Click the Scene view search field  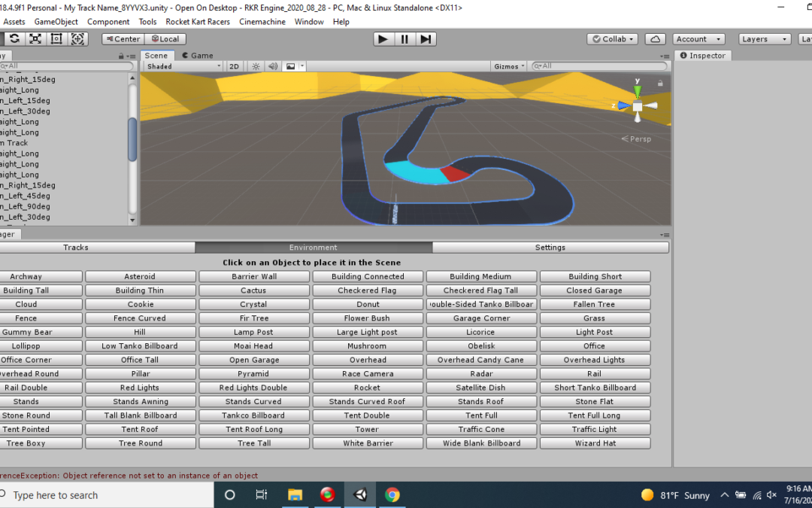click(600, 65)
